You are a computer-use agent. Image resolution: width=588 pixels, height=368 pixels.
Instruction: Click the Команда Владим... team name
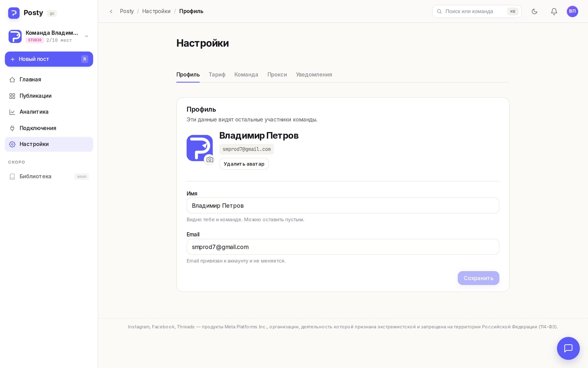tap(52, 33)
